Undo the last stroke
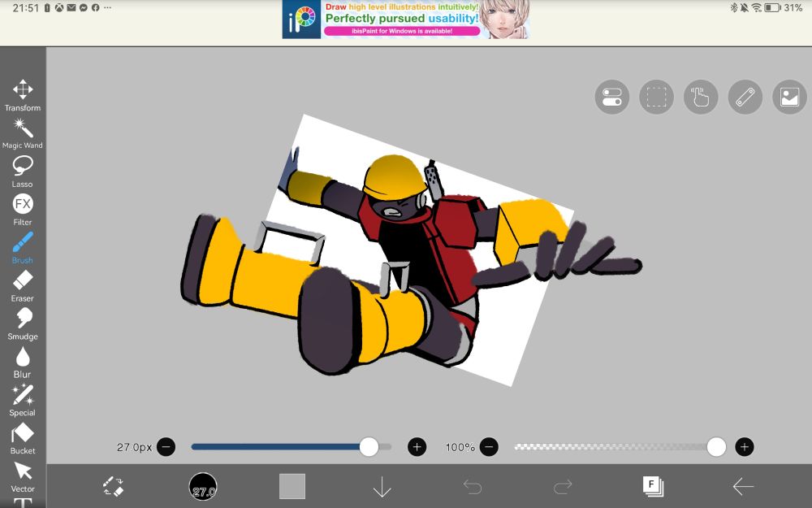The width and height of the screenshot is (812, 508). pos(473,487)
